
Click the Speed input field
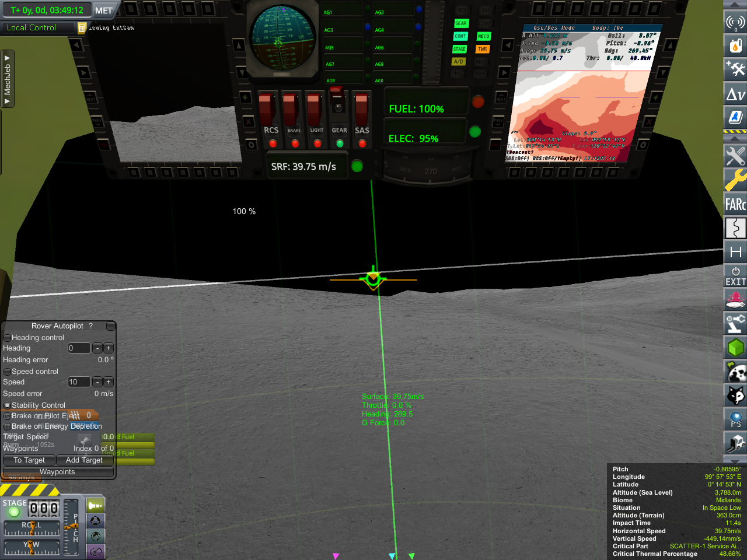[79, 382]
